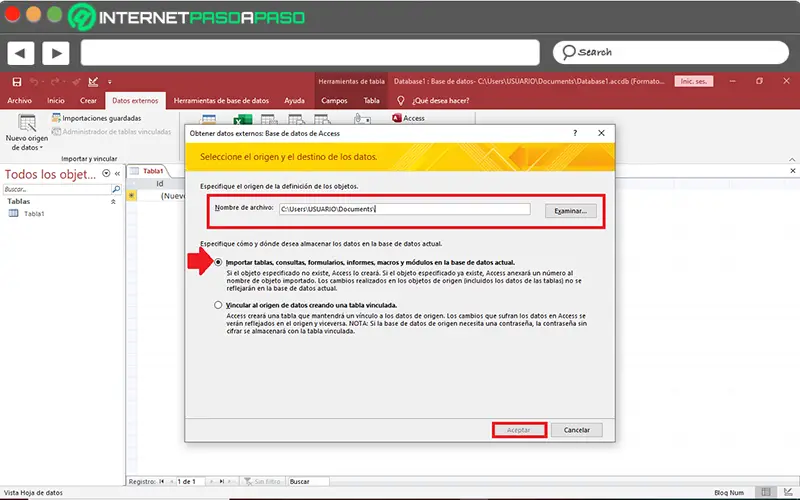
Task: Open the Archivo menu
Action: (19, 101)
